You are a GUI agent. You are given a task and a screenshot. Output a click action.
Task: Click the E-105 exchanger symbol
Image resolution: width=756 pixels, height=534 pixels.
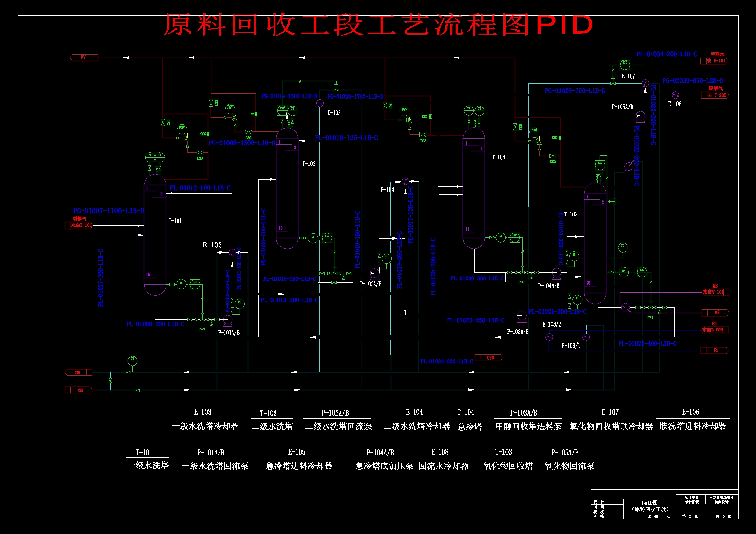pyautogui.click(x=319, y=103)
